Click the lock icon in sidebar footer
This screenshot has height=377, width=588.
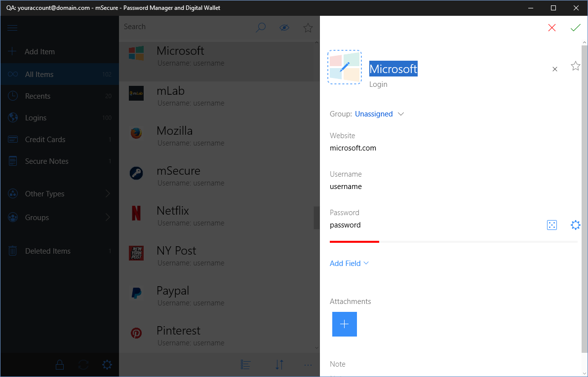coord(60,365)
